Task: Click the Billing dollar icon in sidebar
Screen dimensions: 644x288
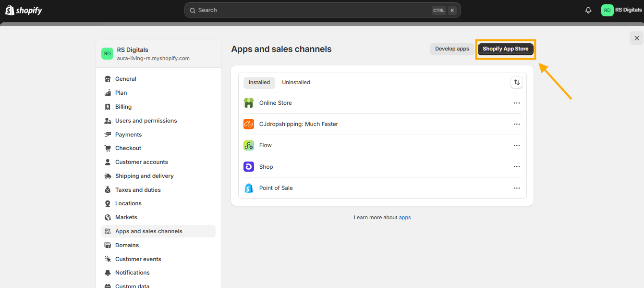Action: coord(108,107)
